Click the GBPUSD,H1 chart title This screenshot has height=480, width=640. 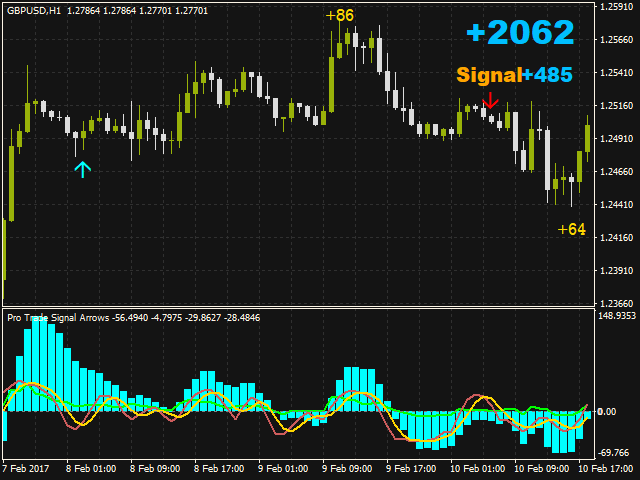coord(34,11)
